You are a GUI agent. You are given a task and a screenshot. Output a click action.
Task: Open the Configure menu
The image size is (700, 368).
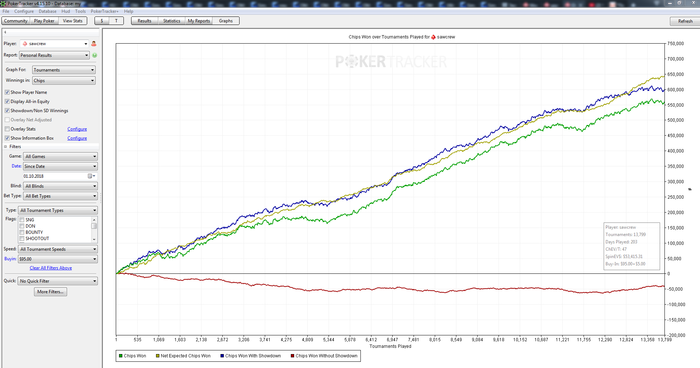(x=24, y=11)
